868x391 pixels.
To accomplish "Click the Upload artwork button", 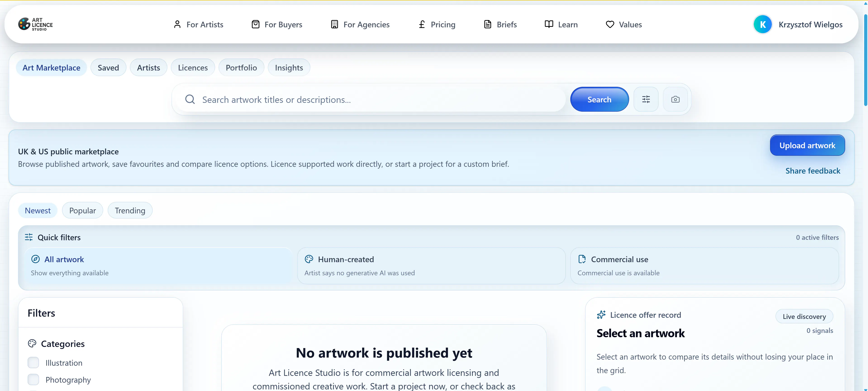I will (807, 145).
